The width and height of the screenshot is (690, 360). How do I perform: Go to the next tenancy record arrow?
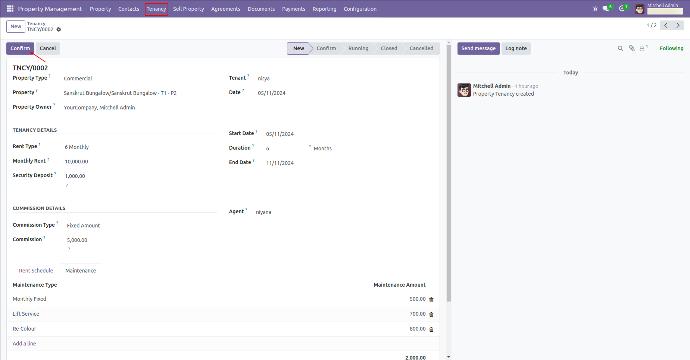[678, 26]
